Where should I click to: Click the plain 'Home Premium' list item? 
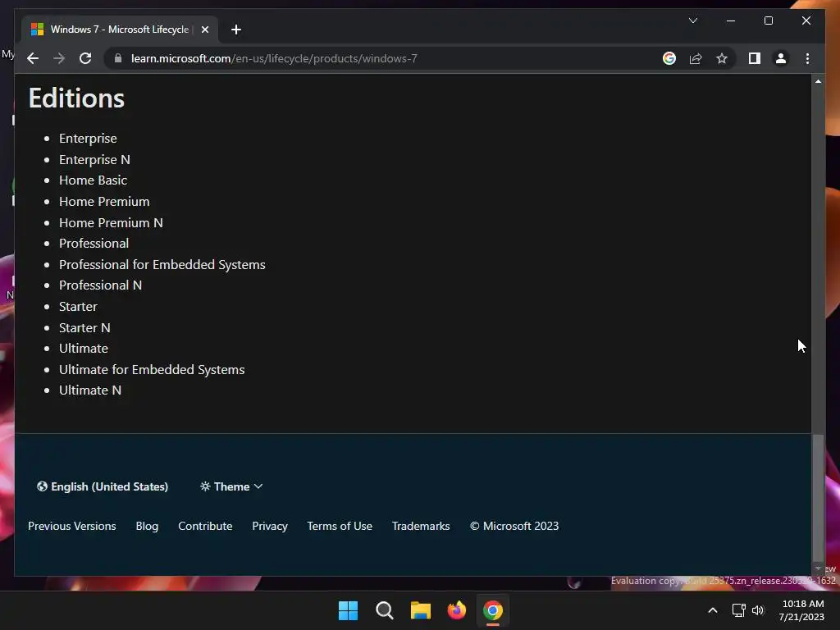pos(104,202)
